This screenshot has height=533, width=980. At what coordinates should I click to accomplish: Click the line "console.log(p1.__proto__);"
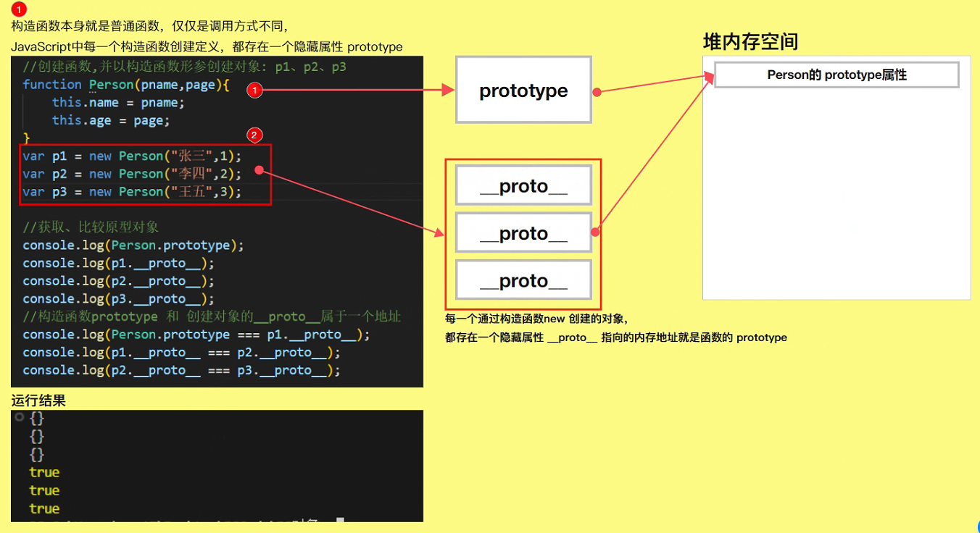[119, 263]
